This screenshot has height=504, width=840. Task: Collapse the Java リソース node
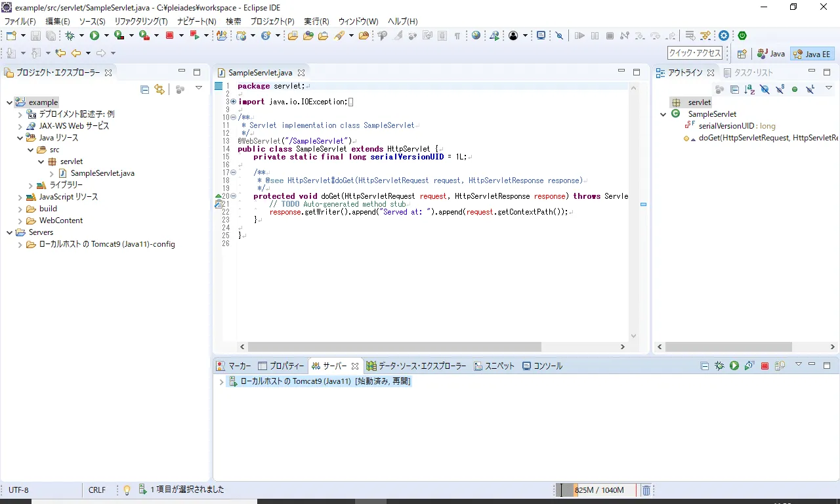tap(20, 138)
